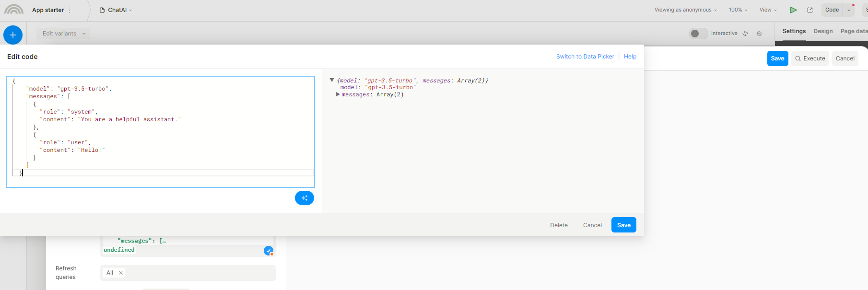This screenshot has height=290, width=868.
Task: Click the rainbow logo in top-left
Action: [14, 10]
